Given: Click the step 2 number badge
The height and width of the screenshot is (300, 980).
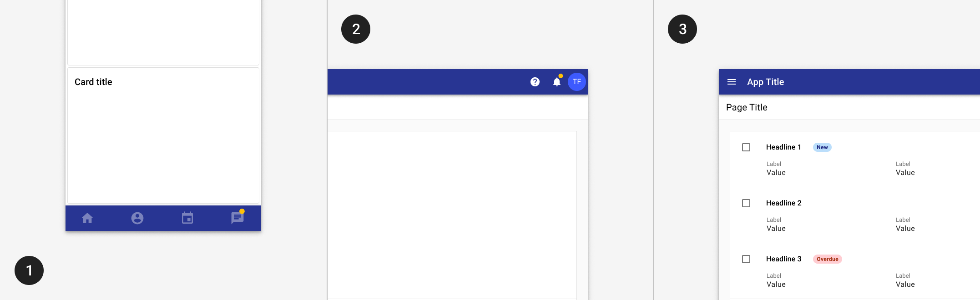Looking at the screenshot, I should click(356, 29).
